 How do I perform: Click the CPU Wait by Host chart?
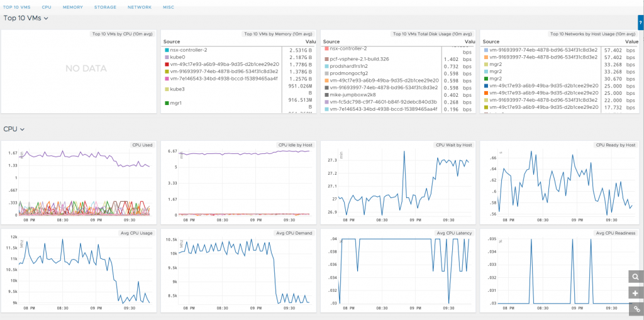(x=397, y=182)
